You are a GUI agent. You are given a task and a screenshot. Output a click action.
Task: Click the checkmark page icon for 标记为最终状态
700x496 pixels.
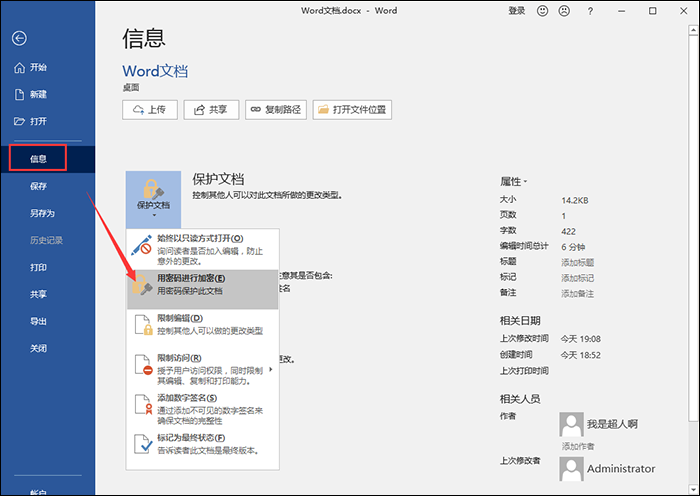coord(143,444)
